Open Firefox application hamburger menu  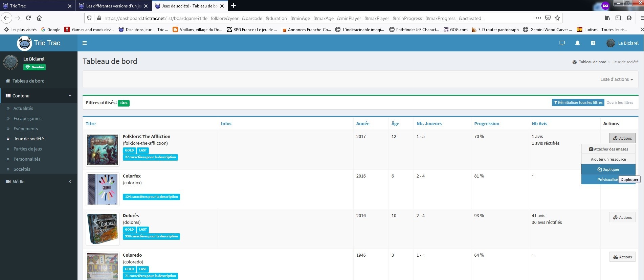click(642, 18)
